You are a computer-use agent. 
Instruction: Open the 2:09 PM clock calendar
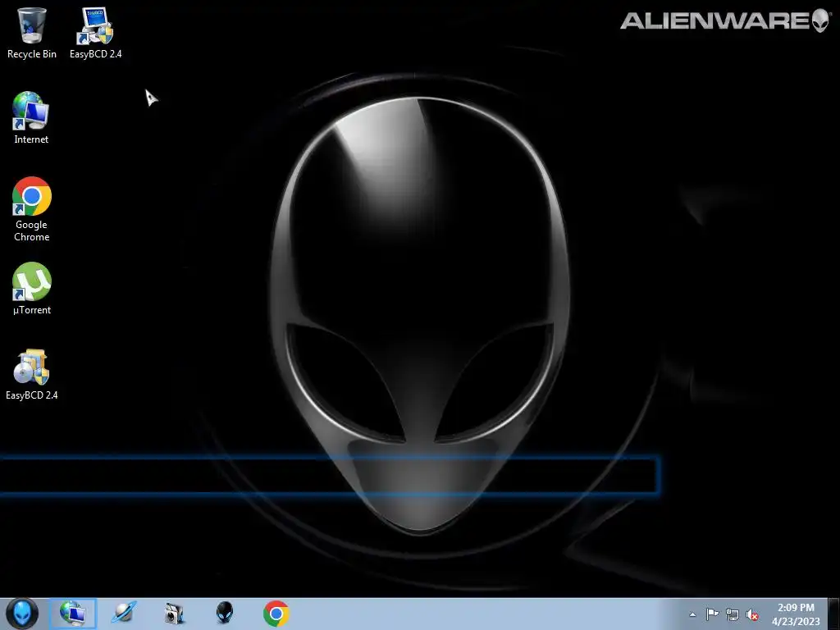coord(796,614)
